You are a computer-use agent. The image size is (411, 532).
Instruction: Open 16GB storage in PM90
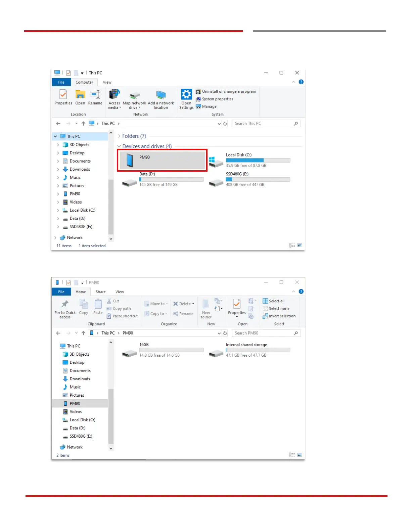point(163,350)
